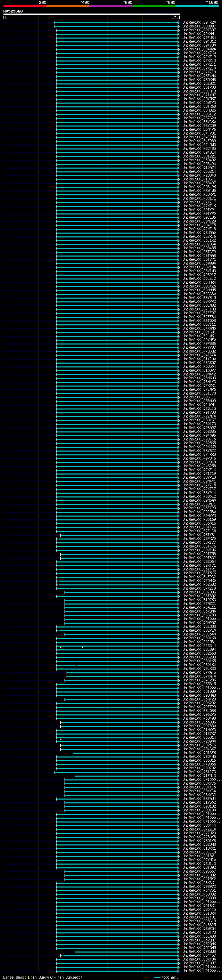222x980 pixels.
Task: Open hit UniRef100_Q9XHH1
Action: pyautogui.click(x=199, y=34)
